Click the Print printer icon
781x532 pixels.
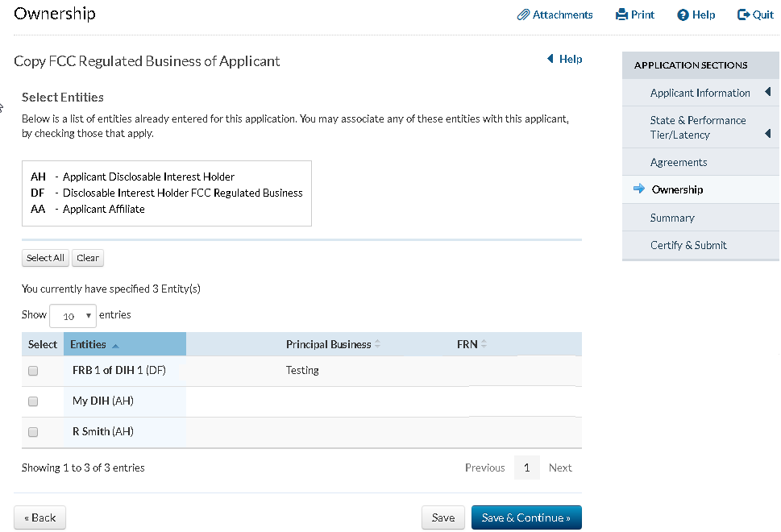[621, 15]
